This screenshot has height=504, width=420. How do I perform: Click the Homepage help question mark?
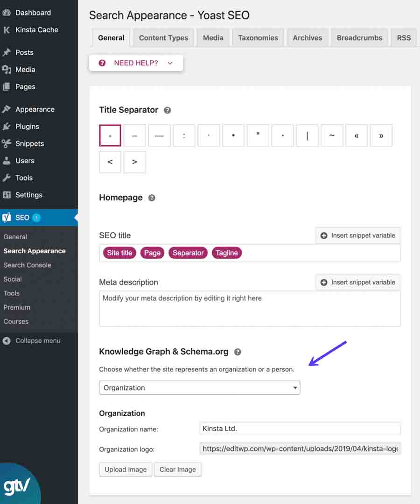(151, 198)
